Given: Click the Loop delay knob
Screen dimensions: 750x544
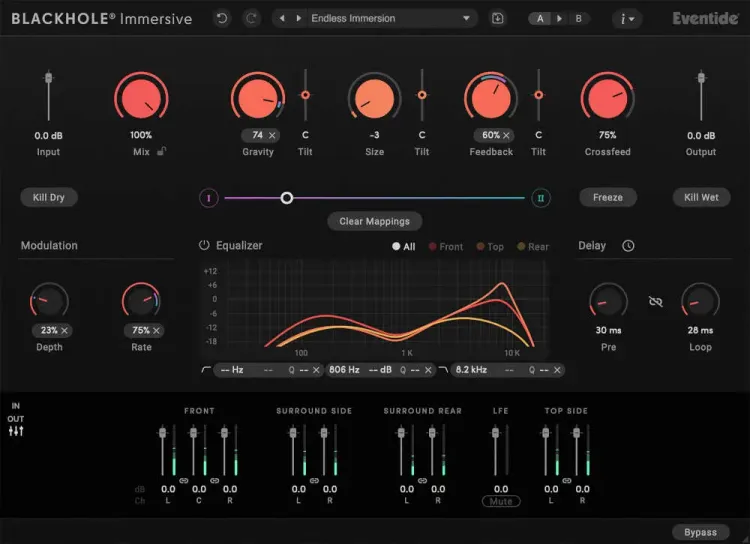Looking at the screenshot, I should (700, 301).
